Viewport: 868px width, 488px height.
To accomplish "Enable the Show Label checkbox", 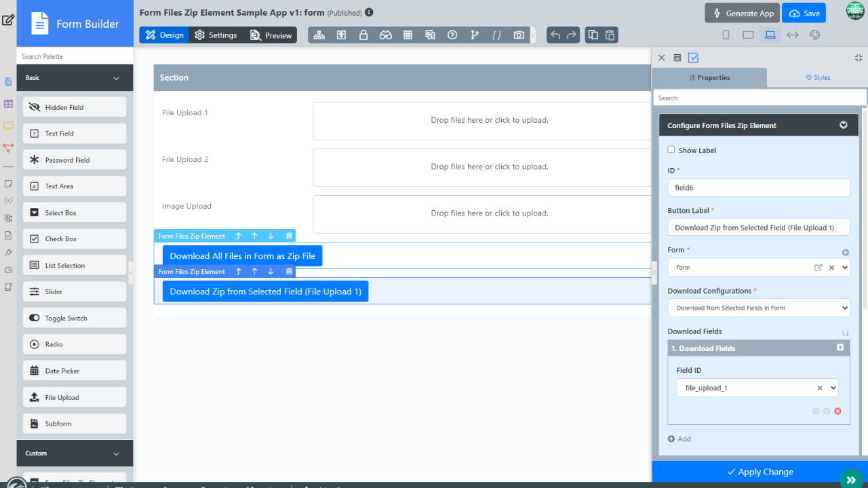I will (x=671, y=150).
